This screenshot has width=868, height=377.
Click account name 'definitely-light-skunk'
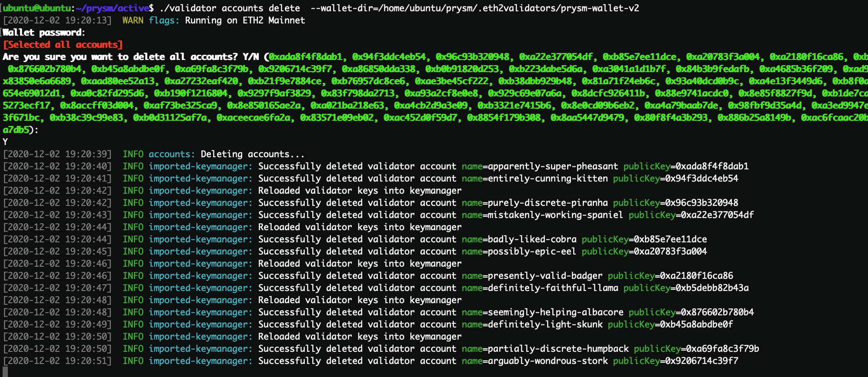pyautogui.click(x=545, y=324)
